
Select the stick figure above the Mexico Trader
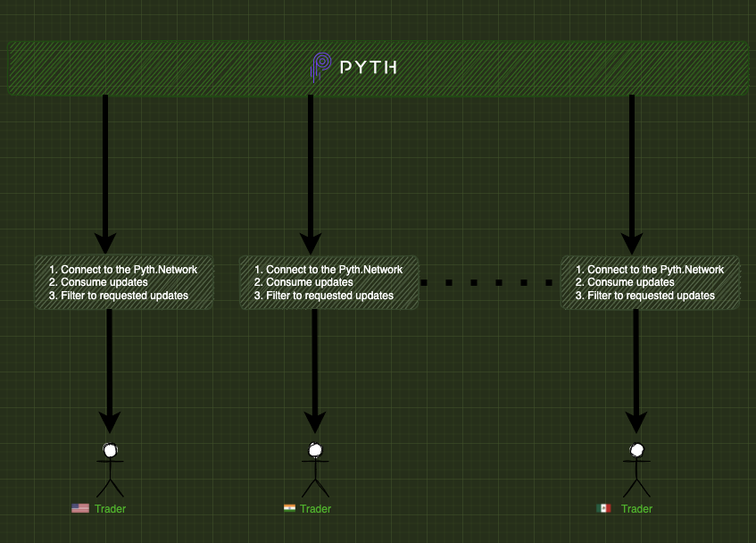[x=636, y=470]
